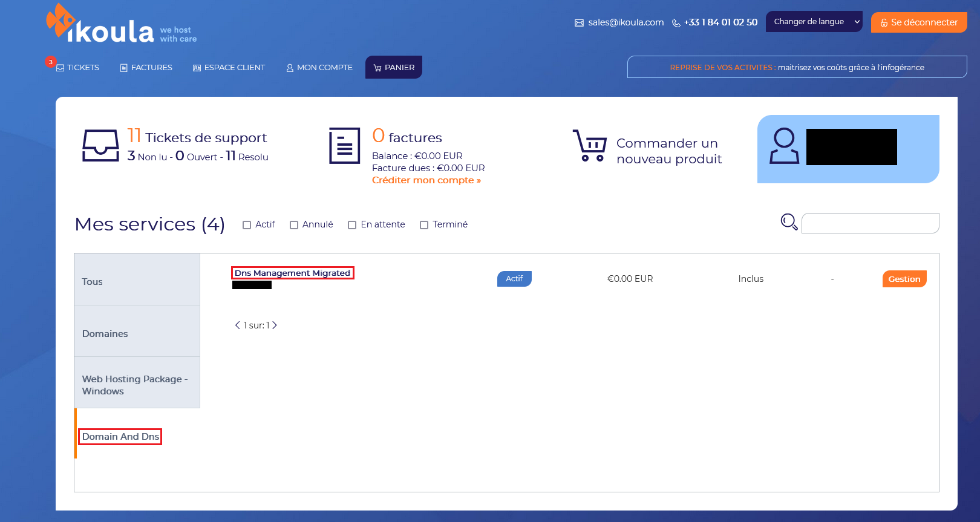This screenshot has width=980, height=522.
Task: Click the magnifying glass search icon
Action: click(789, 222)
